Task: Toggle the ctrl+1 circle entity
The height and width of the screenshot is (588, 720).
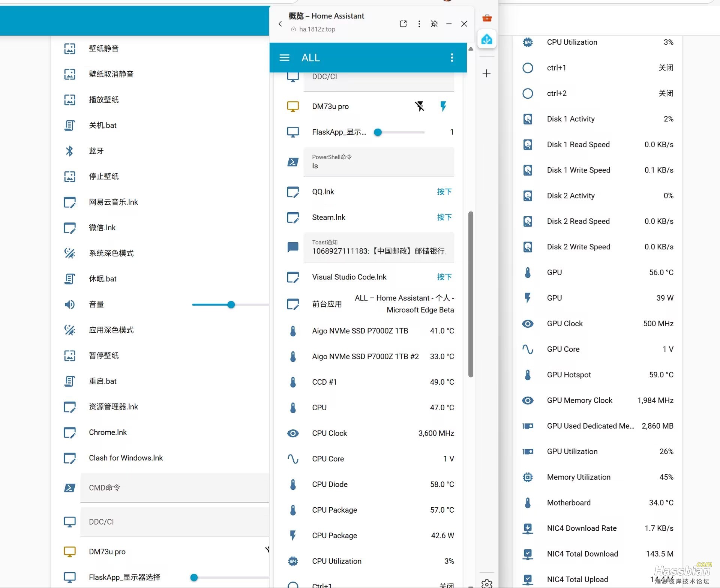Action: 528,68
